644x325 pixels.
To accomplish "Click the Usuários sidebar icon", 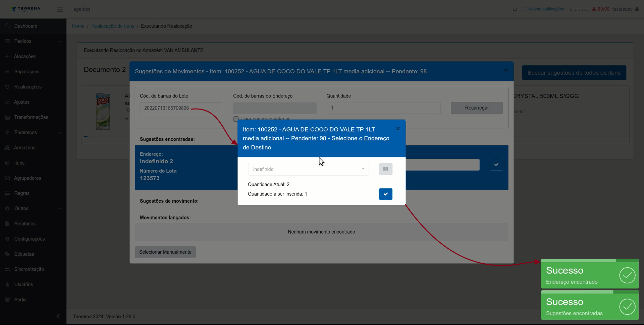I will [7, 284].
